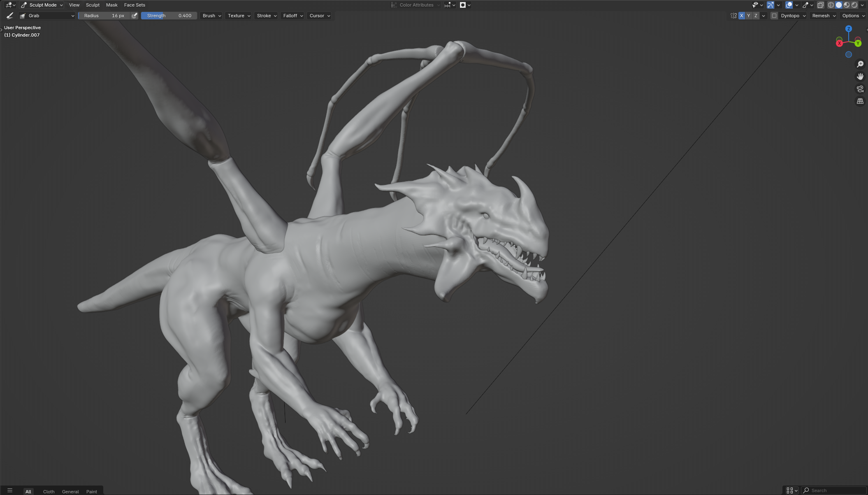Image resolution: width=868 pixels, height=495 pixels.
Task: Select material preview shading mode
Action: [846, 5]
